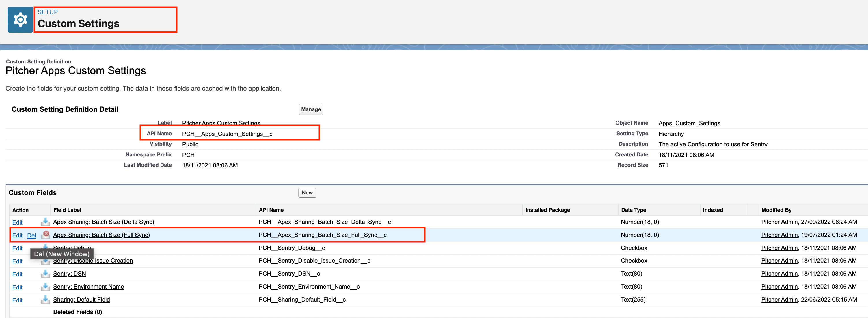
Task: Click the download icon beside Apex Sharing (Delta Sync)
Action: tap(46, 222)
